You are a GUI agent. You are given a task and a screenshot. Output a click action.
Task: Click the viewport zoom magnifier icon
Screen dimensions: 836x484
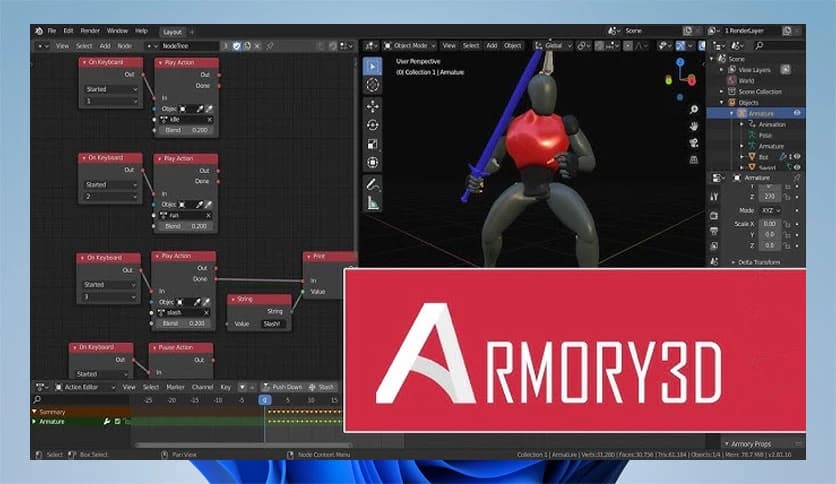click(694, 108)
